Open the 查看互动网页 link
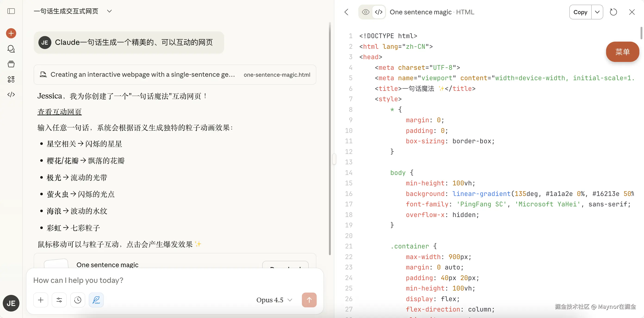Image resolution: width=644 pixels, height=318 pixels. point(59,112)
